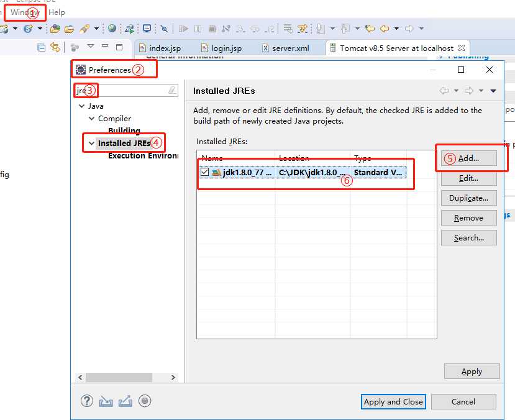Click the preference recorder circle icon
Screen dimensions: 515x420
point(145,401)
